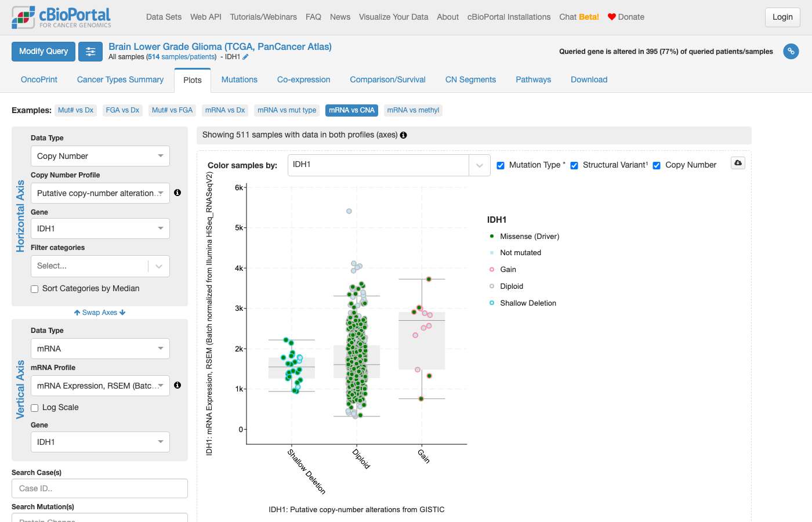Open the Comparison/Survival tab
This screenshot has width=812, height=522.
(x=387, y=79)
